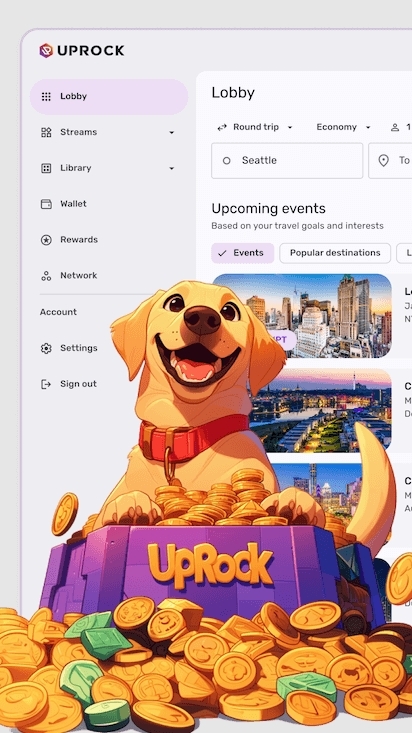Image resolution: width=412 pixels, height=733 pixels.
Task: Click the Account section label
Action: 58,312
